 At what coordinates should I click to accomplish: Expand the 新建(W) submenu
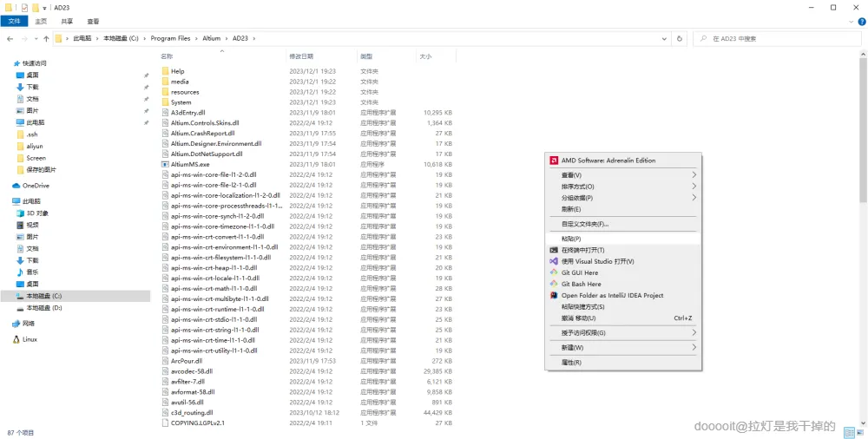(x=623, y=348)
